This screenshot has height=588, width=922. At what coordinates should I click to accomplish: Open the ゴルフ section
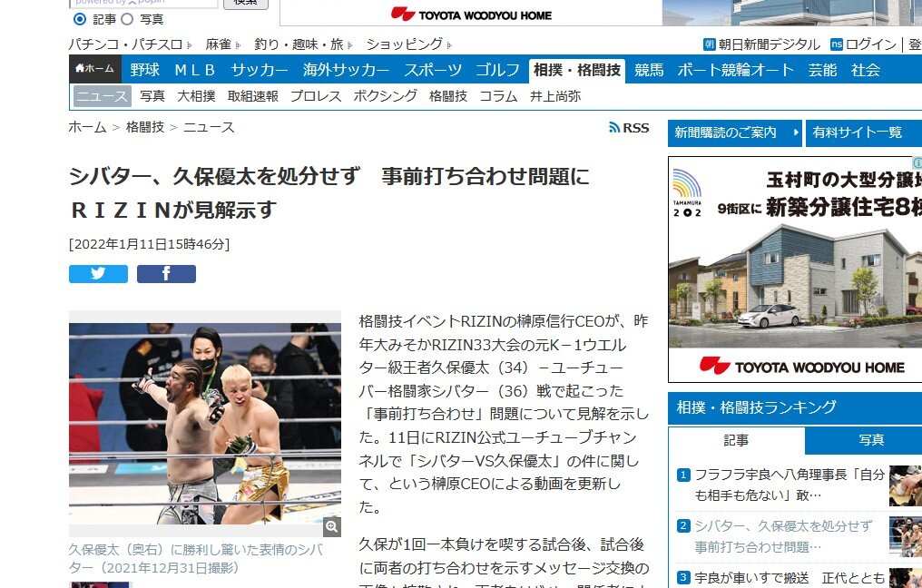pos(497,70)
